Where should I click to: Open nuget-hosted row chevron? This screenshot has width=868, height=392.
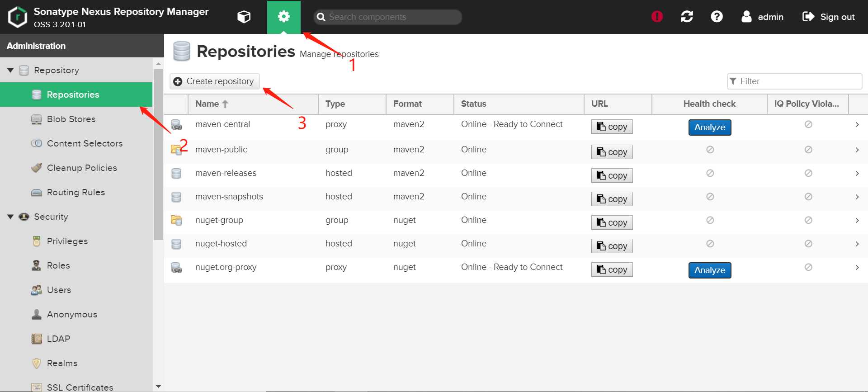point(857,244)
